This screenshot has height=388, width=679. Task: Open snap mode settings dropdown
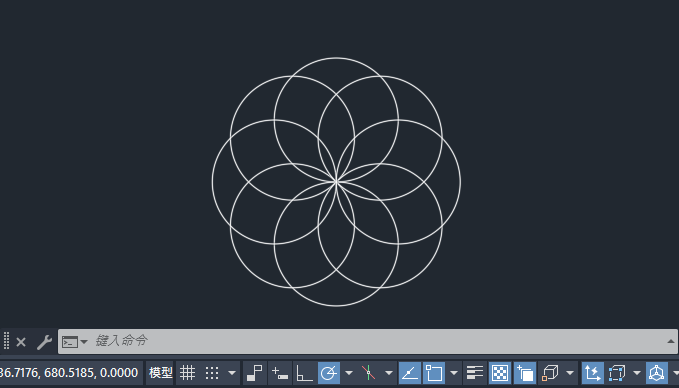click(x=232, y=373)
